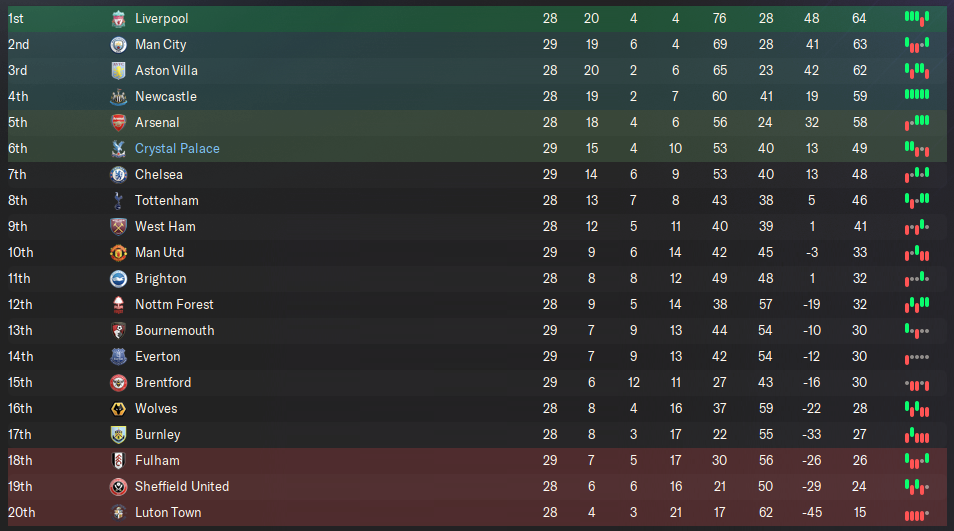Select the Nottm Forest team name
954x531 pixels.
coord(174,305)
